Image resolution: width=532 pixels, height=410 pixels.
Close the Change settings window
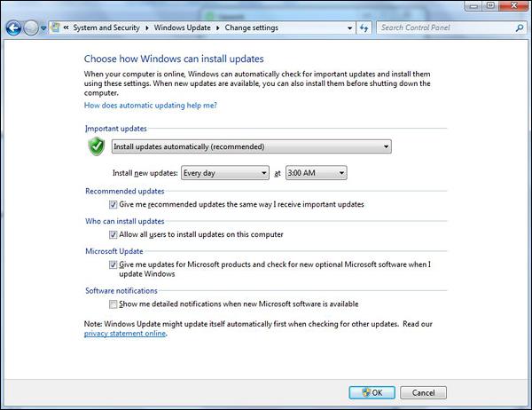[x=513, y=6]
